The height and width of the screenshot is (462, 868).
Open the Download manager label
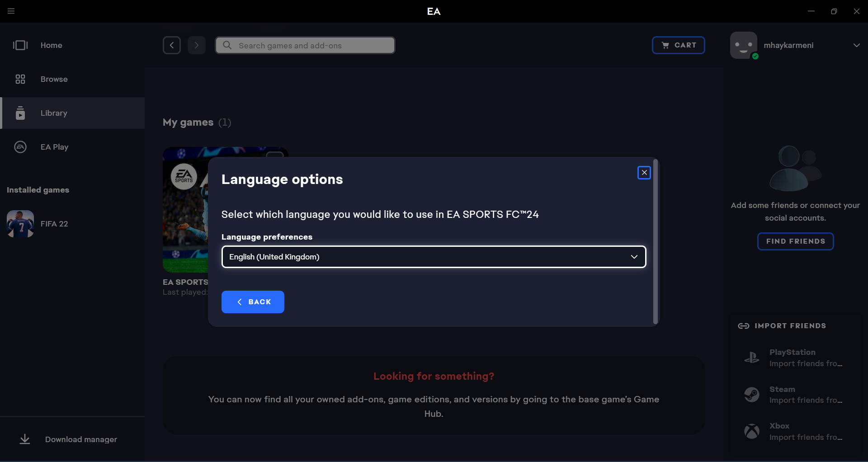[x=81, y=439]
